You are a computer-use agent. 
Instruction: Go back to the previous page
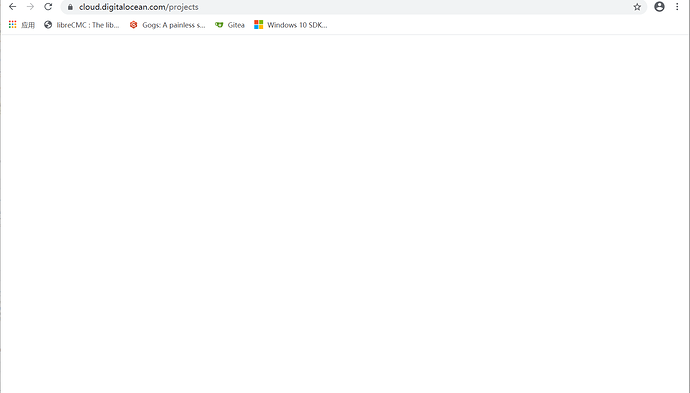point(12,7)
